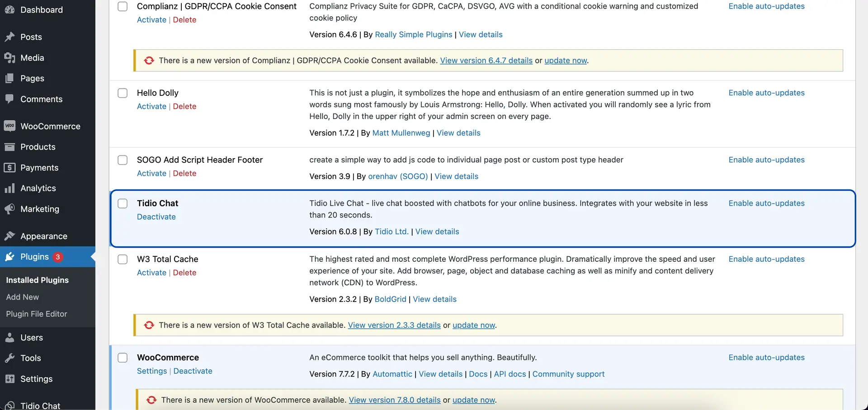The height and width of the screenshot is (410, 868).
Task: Check the W3 Total Cache checkbox
Action: [123, 259]
